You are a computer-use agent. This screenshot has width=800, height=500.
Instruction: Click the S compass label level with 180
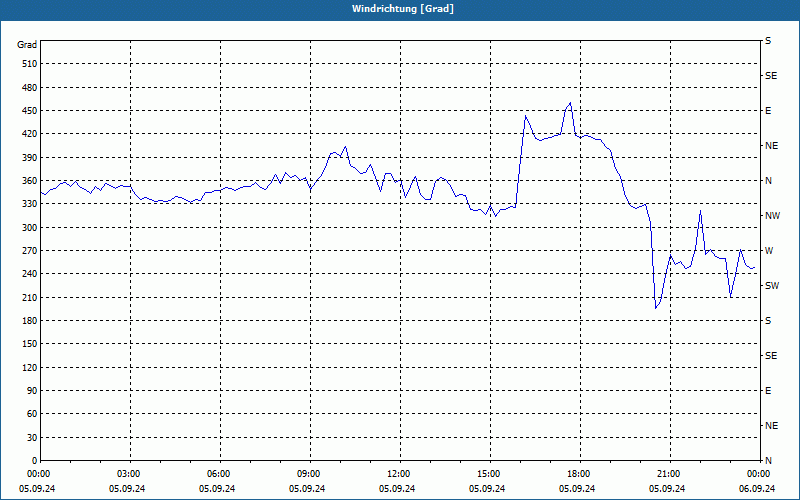[x=768, y=321]
